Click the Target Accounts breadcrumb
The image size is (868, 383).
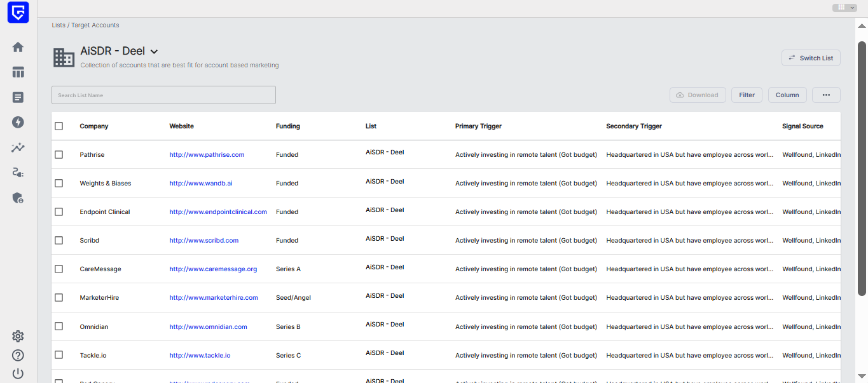pyautogui.click(x=95, y=25)
